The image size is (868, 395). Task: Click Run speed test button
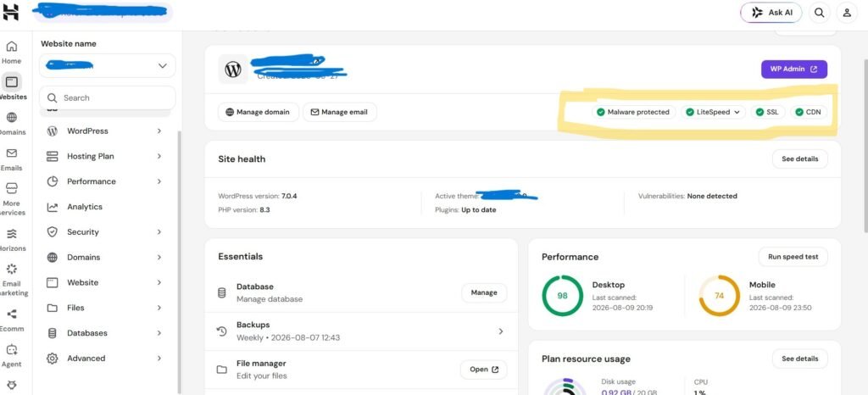[793, 257]
